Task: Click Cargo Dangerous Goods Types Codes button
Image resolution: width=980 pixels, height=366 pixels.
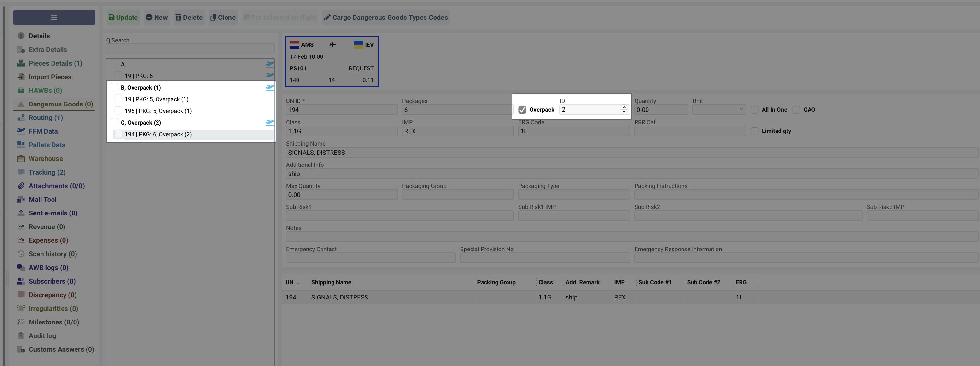Action: 386,18
